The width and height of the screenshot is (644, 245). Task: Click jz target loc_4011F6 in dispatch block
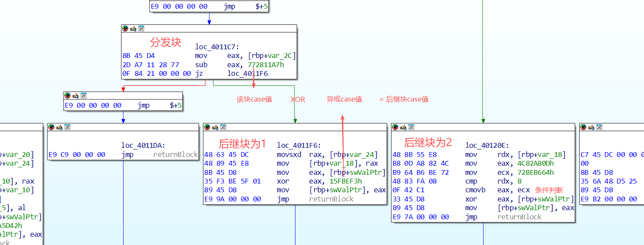[247, 74]
